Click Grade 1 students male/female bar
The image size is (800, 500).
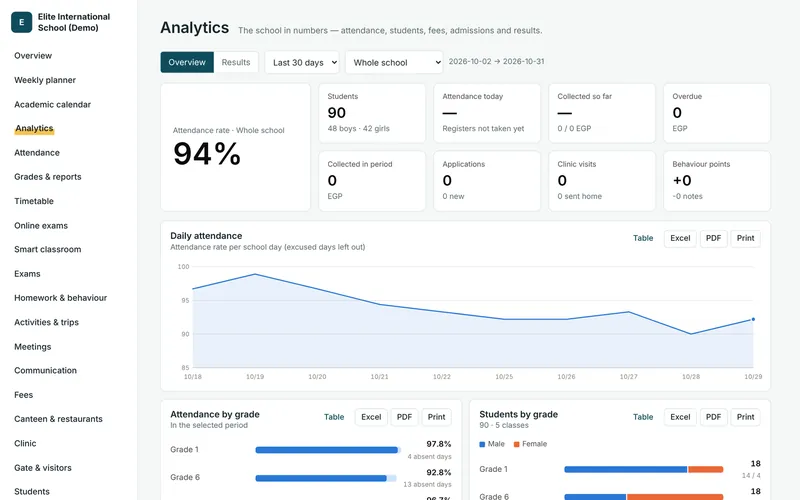(x=644, y=469)
